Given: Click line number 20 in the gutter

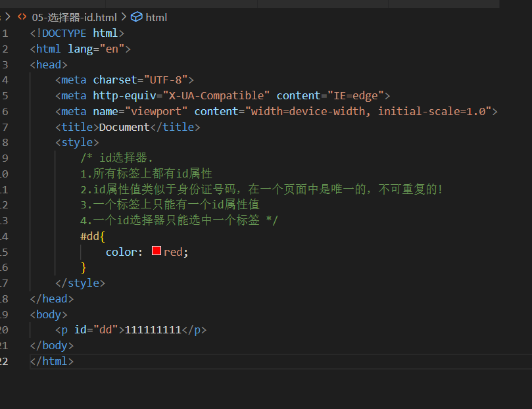Looking at the screenshot, I should [x=5, y=329].
